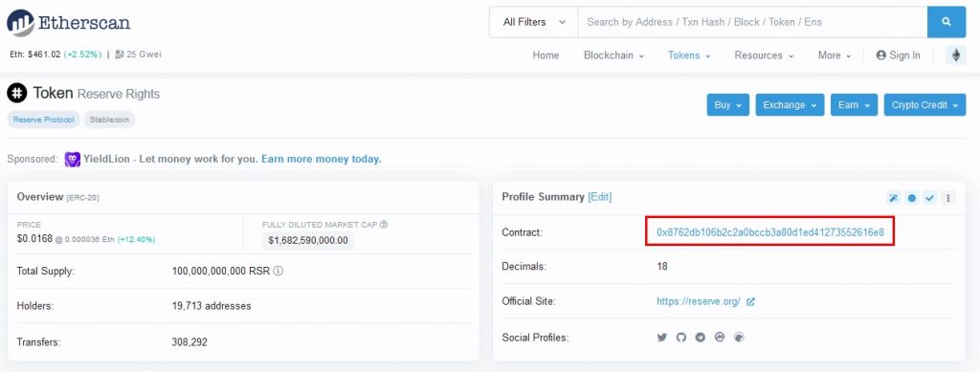Screen dimensions: 980x372
Task: Open the Buy dropdown button
Action: [x=728, y=105]
